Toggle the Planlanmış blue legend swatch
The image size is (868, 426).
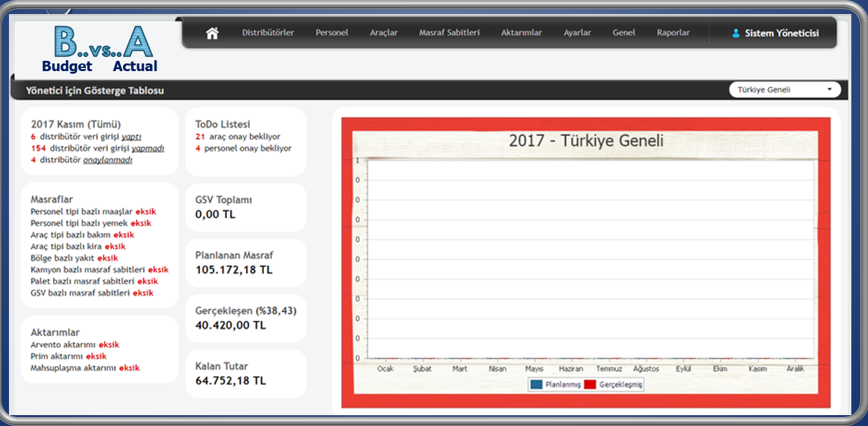pyautogui.click(x=536, y=384)
